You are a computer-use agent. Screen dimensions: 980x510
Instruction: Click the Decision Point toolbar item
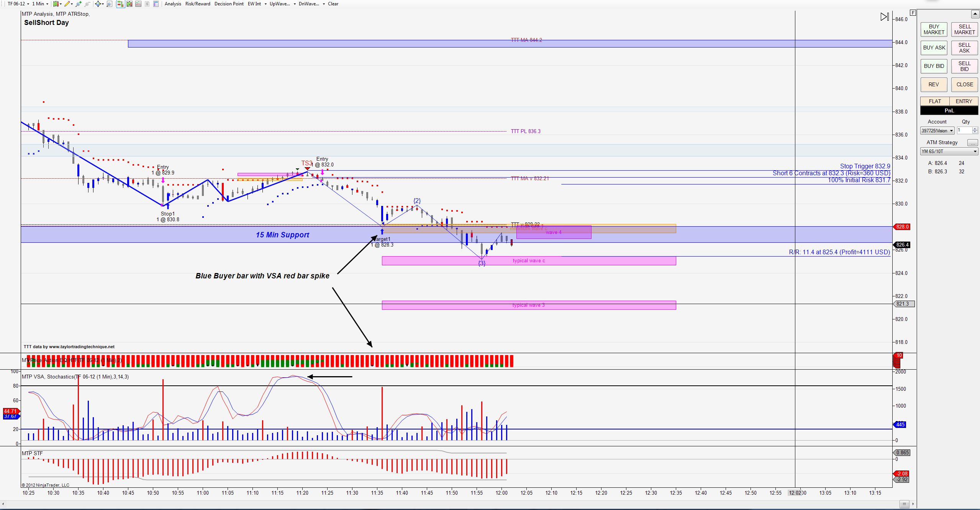click(229, 4)
